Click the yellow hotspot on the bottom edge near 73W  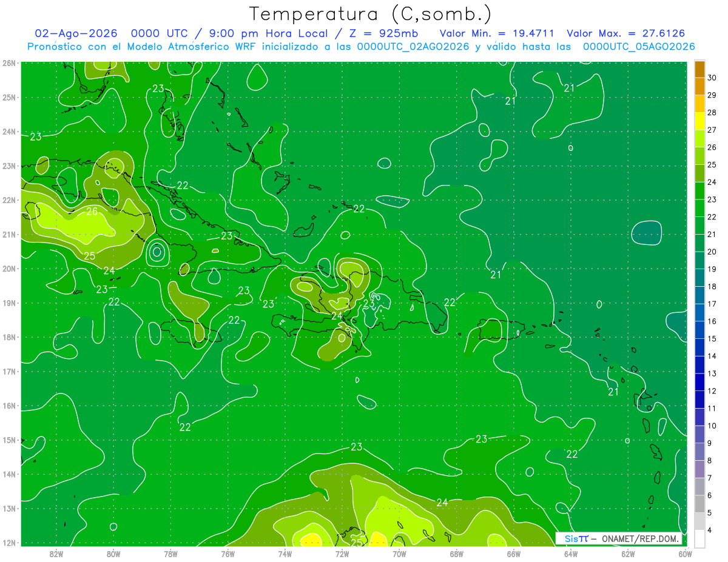coord(311,540)
